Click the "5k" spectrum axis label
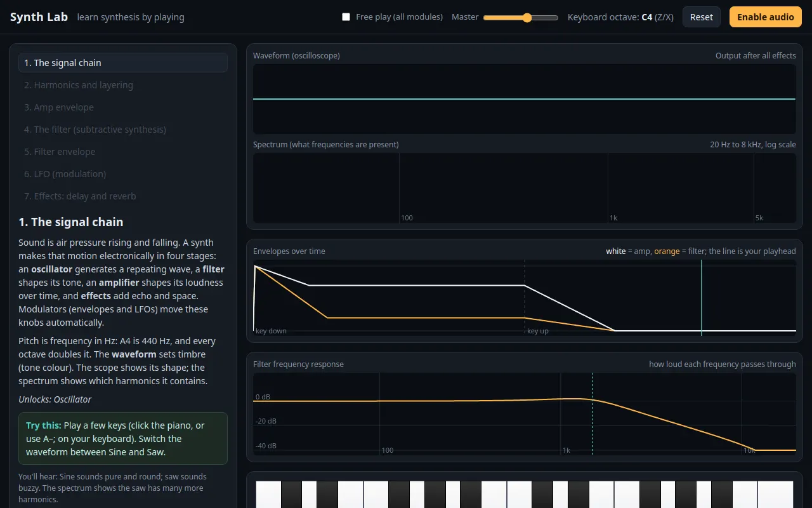 759,218
